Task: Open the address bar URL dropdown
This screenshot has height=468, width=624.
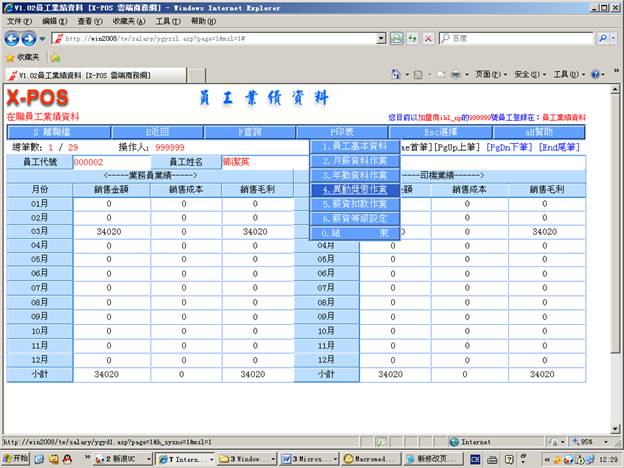Action: click(x=381, y=38)
